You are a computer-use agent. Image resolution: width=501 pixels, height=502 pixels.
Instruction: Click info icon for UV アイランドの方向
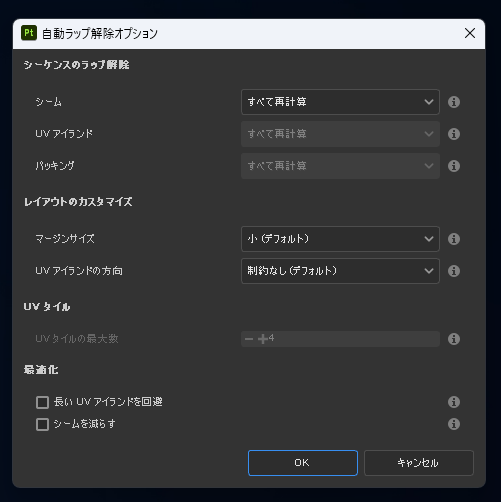coord(454,271)
